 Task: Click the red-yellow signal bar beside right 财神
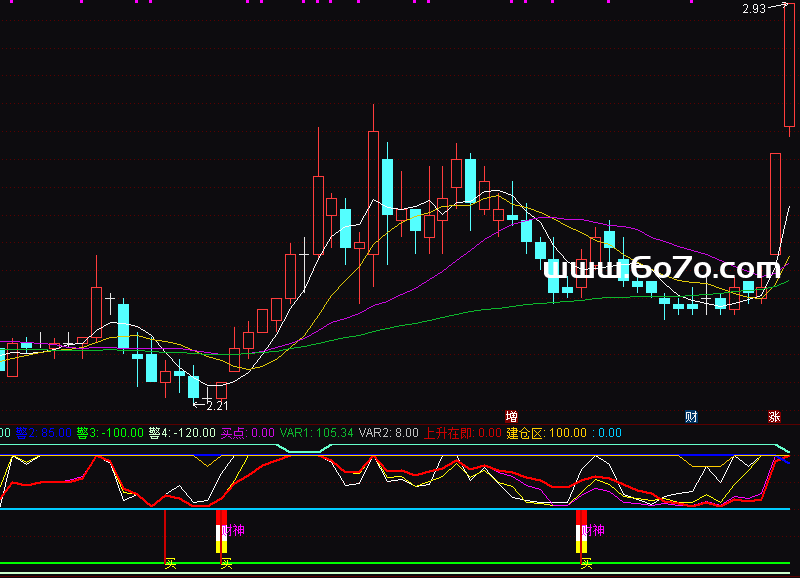pyautogui.click(x=580, y=531)
